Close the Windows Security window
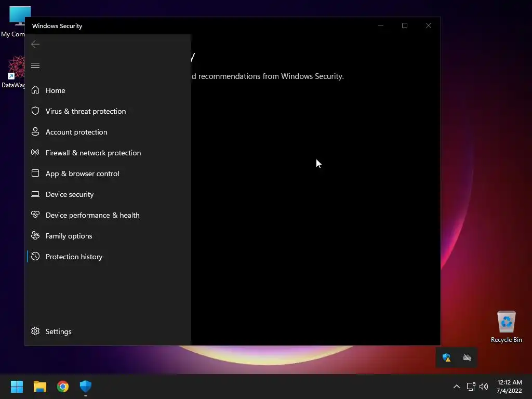Screen dimensions: 532x399 click(429, 25)
